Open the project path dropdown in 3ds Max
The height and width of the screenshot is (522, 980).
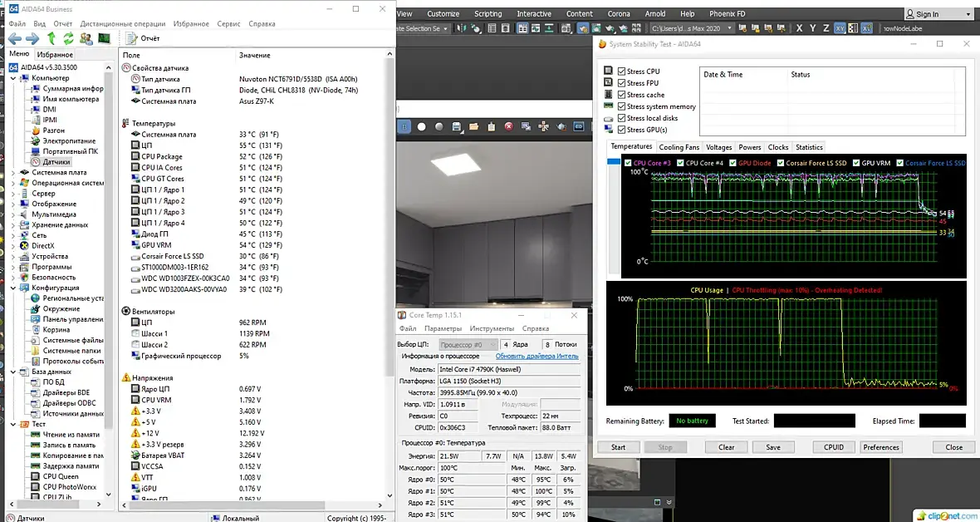click(x=729, y=28)
